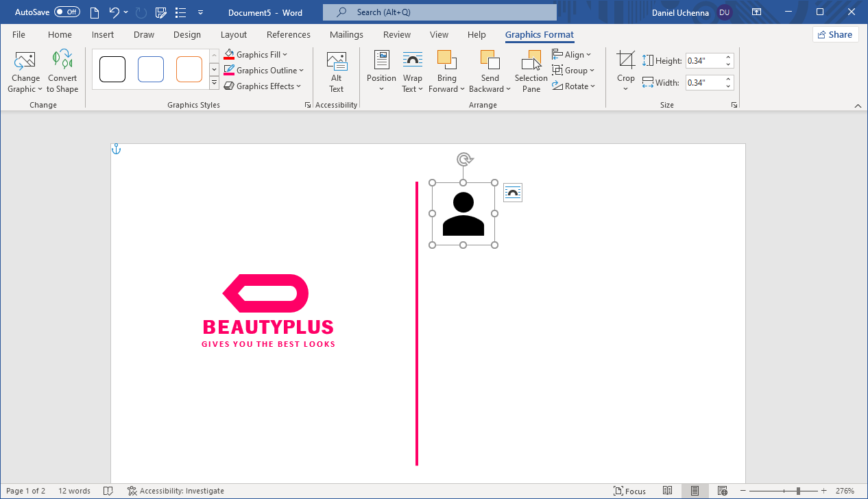This screenshot has width=868, height=499.
Task: Expand the Graphics Fill dropdown
Action: pos(285,55)
